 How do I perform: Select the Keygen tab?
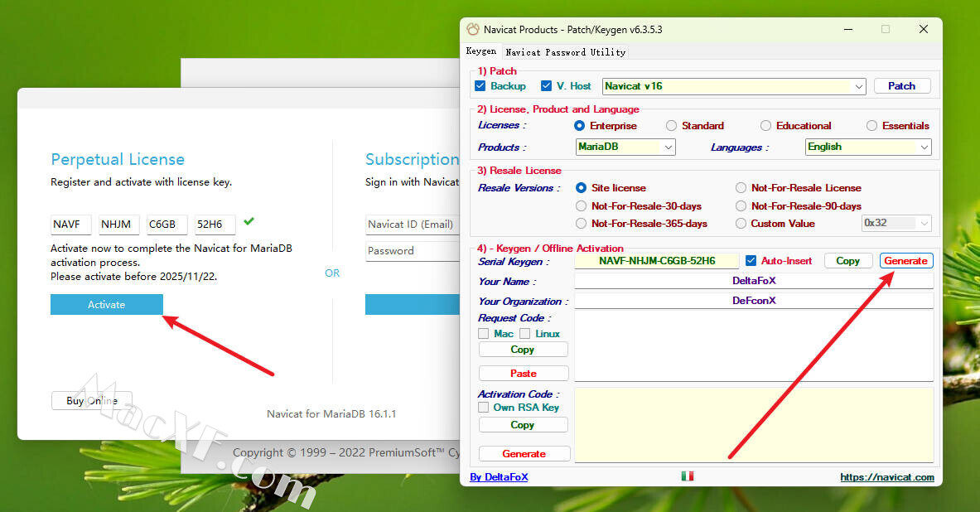tap(481, 51)
